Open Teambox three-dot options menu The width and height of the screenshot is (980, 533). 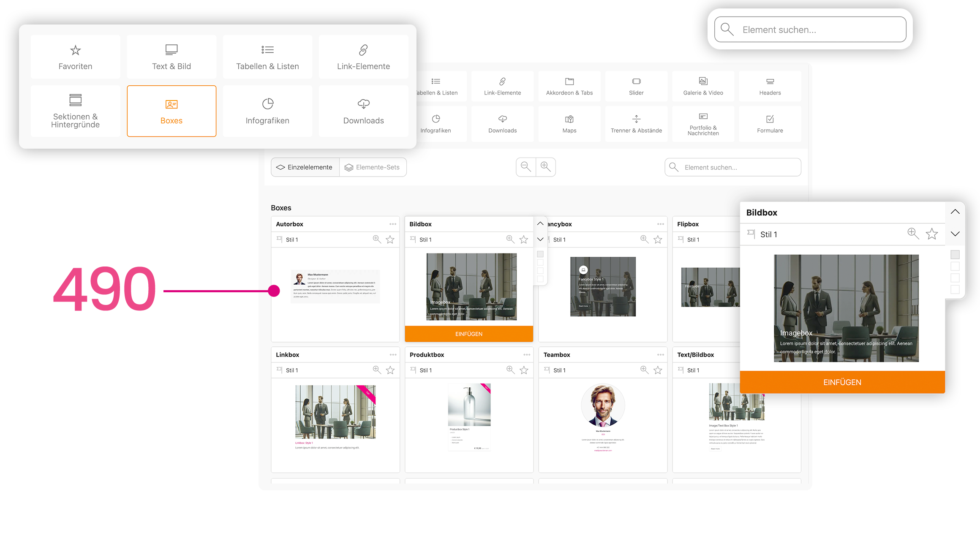click(x=660, y=355)
